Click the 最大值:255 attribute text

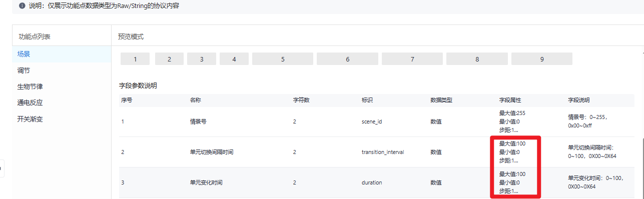pyautogui.click(x=512, y=113)
